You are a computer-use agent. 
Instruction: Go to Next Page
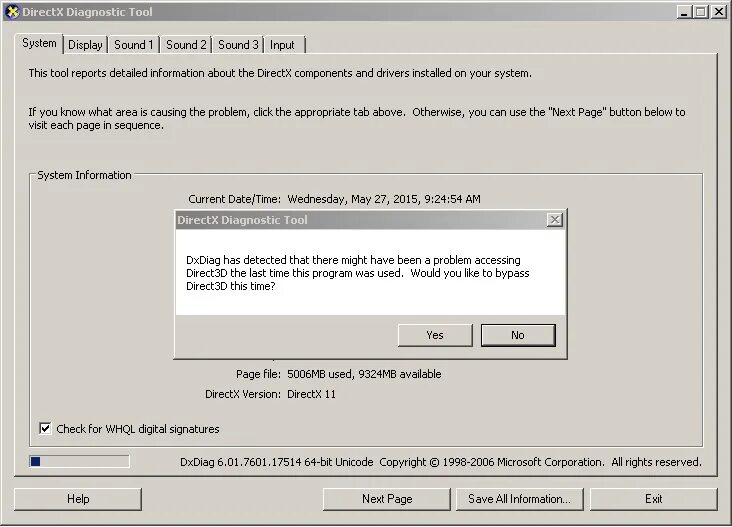pyautogui.click(x=387, y=499)
